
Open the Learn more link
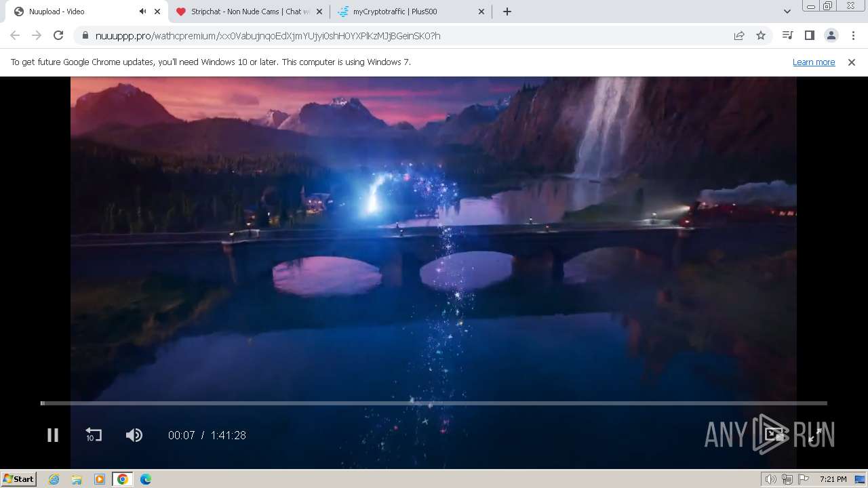tap(814, 62)
